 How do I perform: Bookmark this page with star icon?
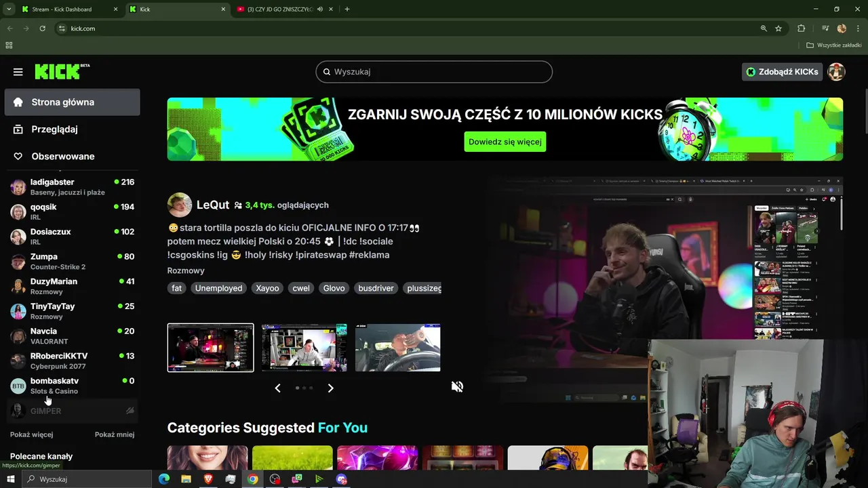[778, 28]
